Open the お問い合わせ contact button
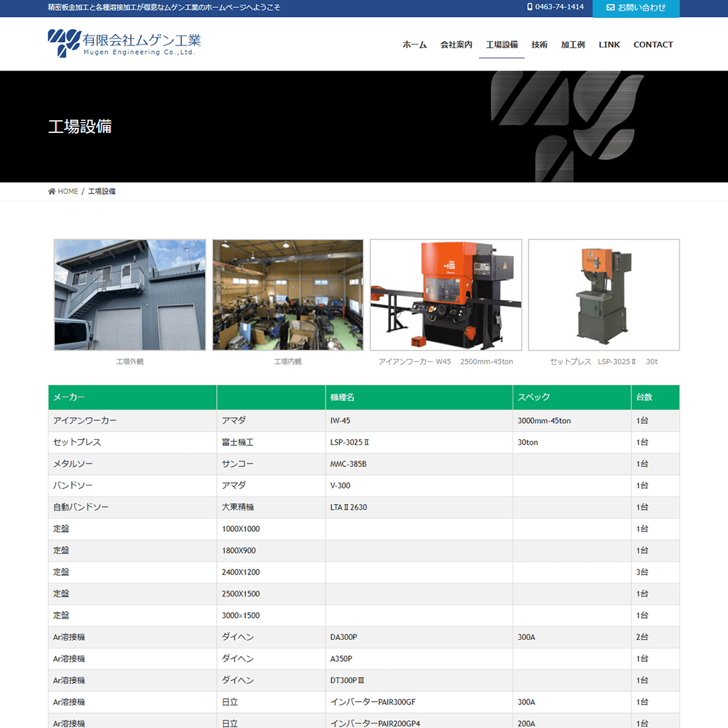Image resolution: width=728 pixels, height=728 pixels. pos(636,9)
